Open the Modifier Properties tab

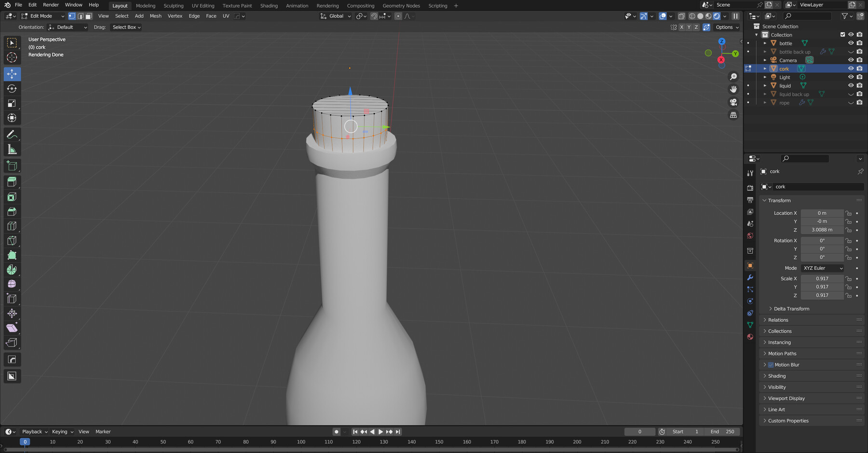[x=750, y=277]
